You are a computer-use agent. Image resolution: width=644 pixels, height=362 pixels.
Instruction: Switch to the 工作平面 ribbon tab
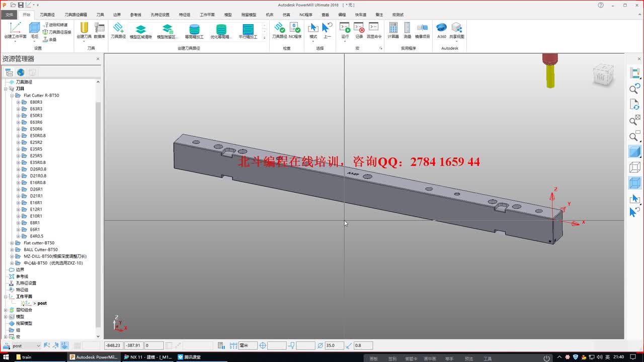point(207,15)
